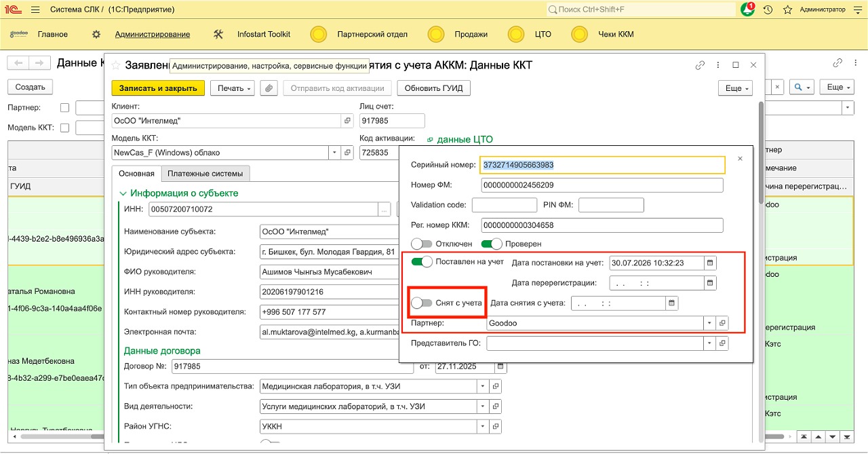This screenshot has height=454, width=868.
Task: Toggle the Проверен switch
Action: click(x=492, y=244)
